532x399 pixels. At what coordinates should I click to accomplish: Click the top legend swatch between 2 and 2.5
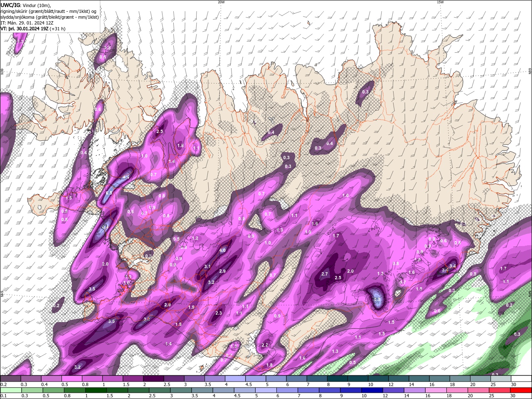pyautogui.click(x=153, y=379)
